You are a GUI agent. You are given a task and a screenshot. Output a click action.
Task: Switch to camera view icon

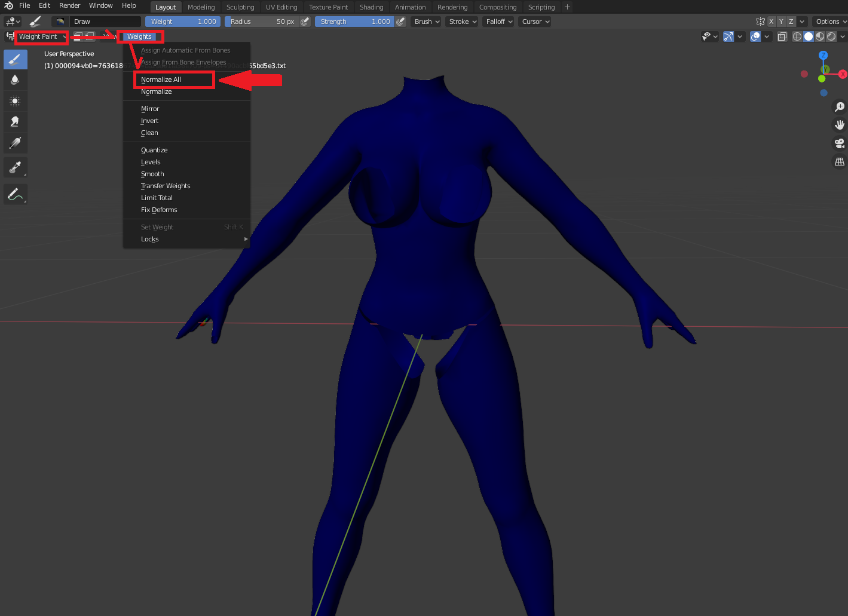tap(840, 143)
